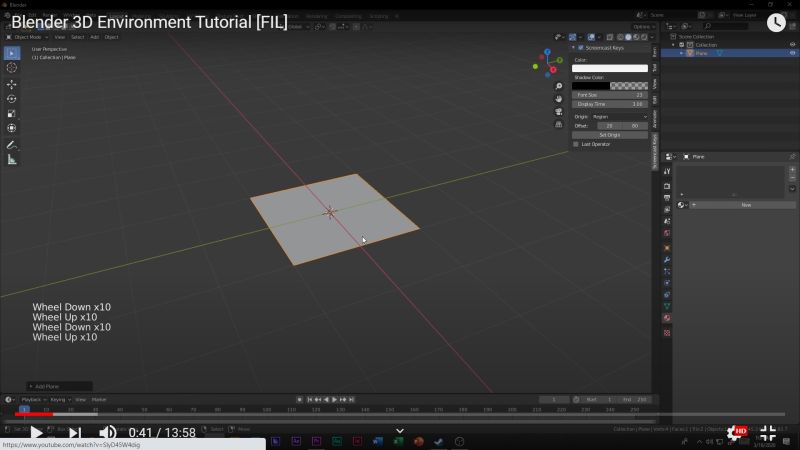
Task: Open the Keying dropdown in timeline
Action: point(60,399)
